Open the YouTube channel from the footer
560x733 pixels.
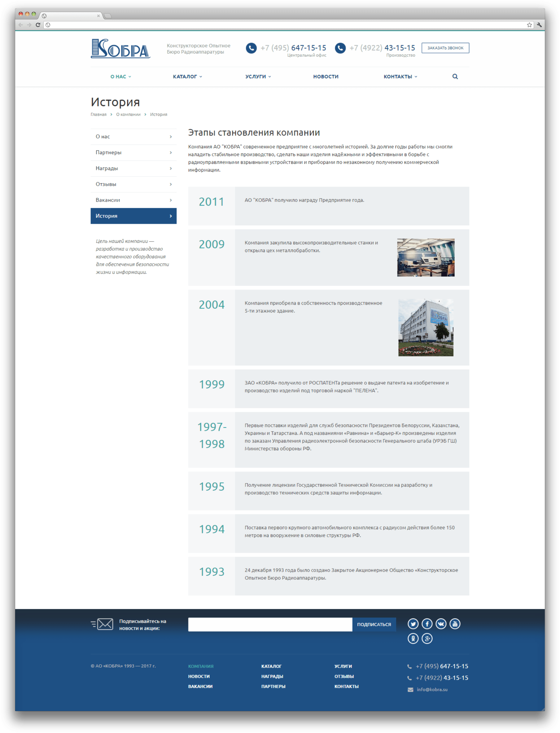pyautogui.click(x=455, y=624)
